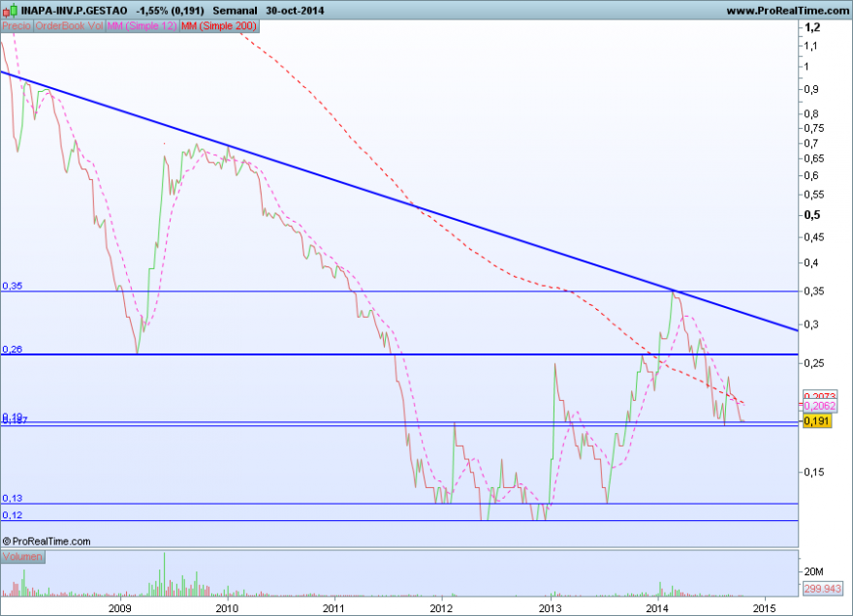The height and width of the screenshot is (616, 853).
Task: Select the OrderBook Vol indicator tab
Action: point(69,26)
